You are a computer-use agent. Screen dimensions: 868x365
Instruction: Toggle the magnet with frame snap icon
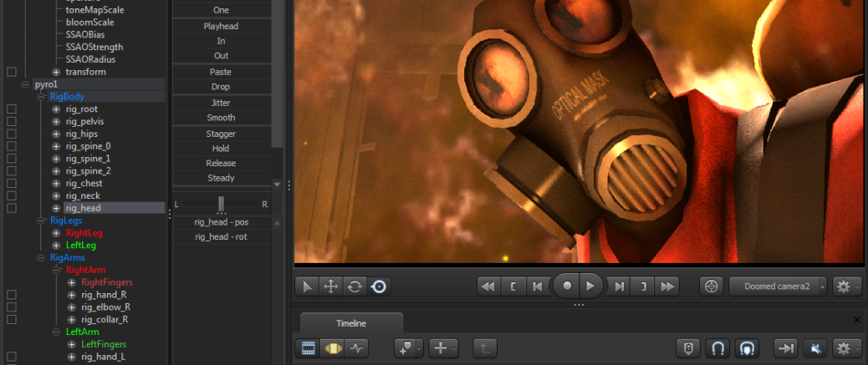point(748,348)
